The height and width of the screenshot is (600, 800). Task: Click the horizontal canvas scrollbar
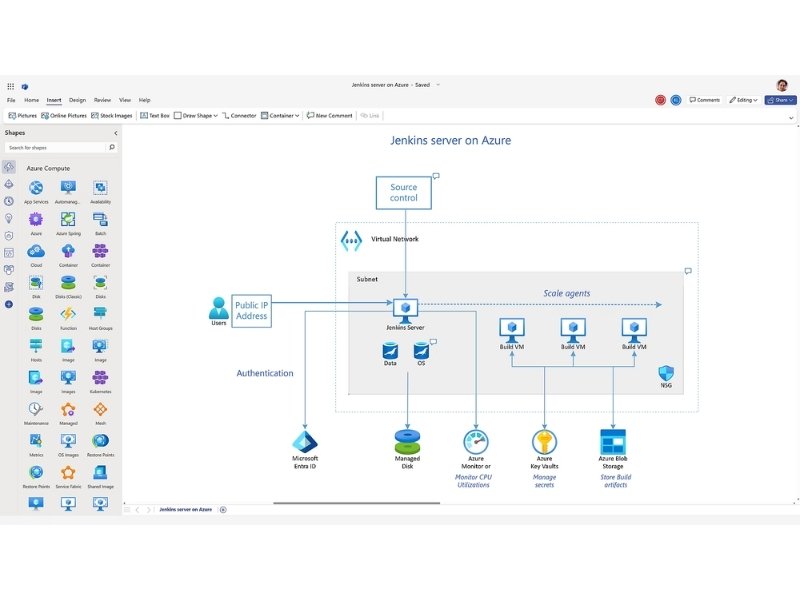356,503
